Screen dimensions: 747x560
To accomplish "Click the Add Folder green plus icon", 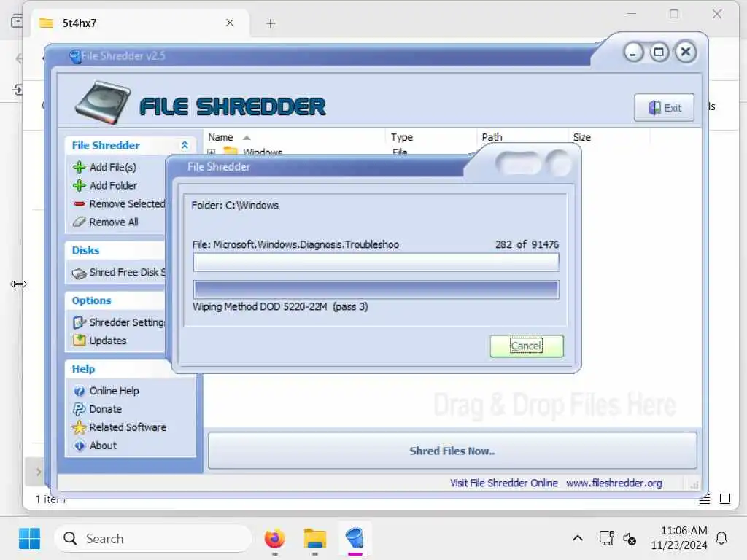I will (x=79, y=185).
